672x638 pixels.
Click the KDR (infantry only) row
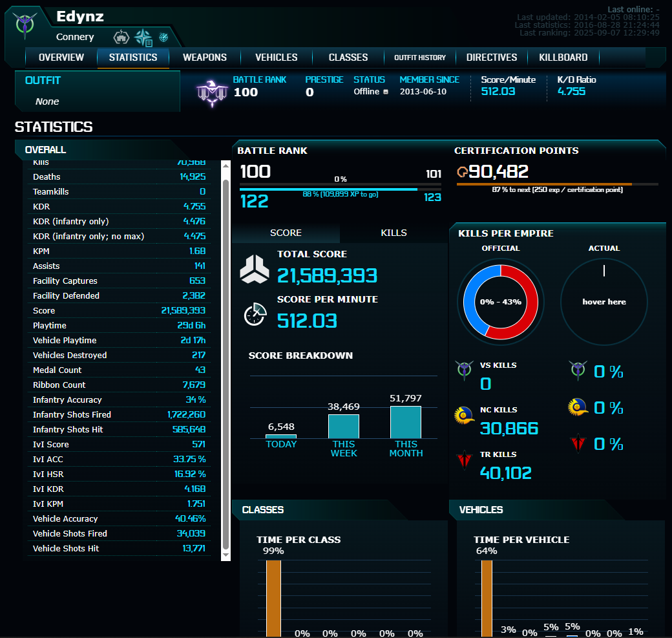[119, 221]
